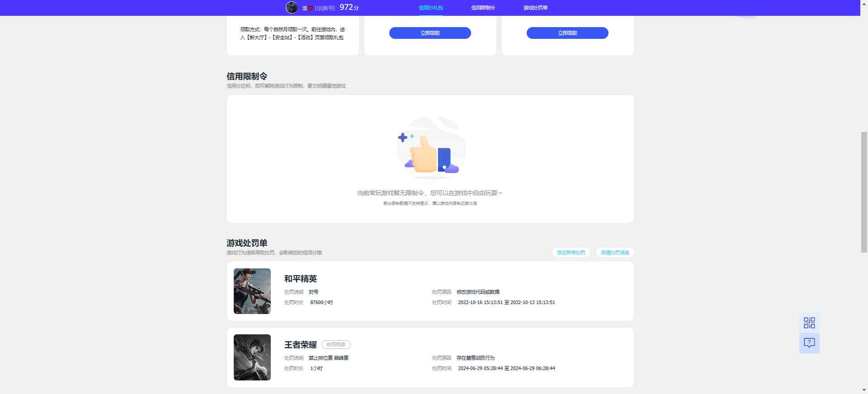Click the 游戏处罚单 section heading
868x394 pixels.
[247, 243]
